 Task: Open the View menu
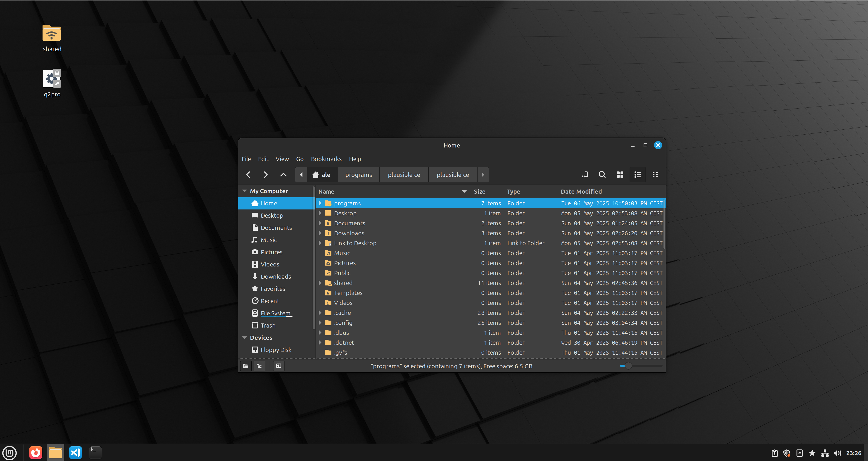[282, 159]
